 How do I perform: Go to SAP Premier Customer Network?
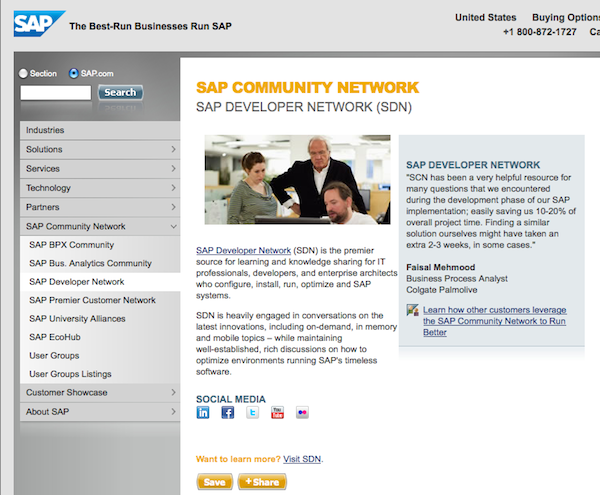(x=100, y=300)
